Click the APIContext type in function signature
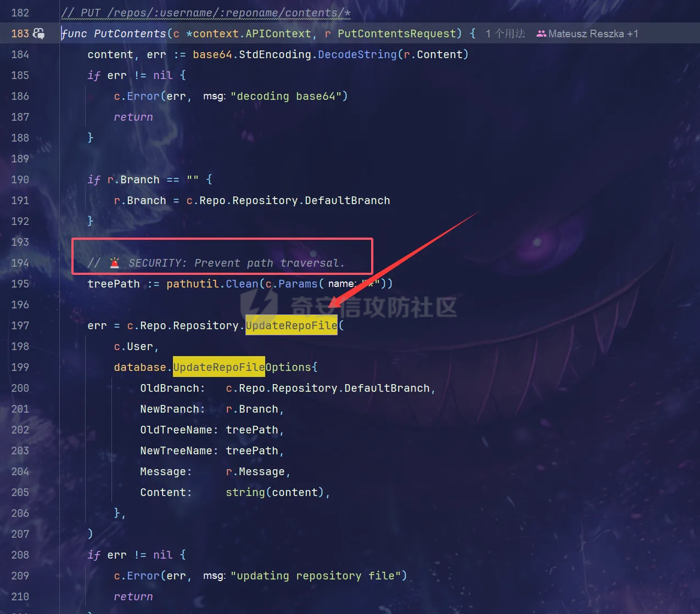This screenshot has width=700, height=614. [x=278, y=33]
